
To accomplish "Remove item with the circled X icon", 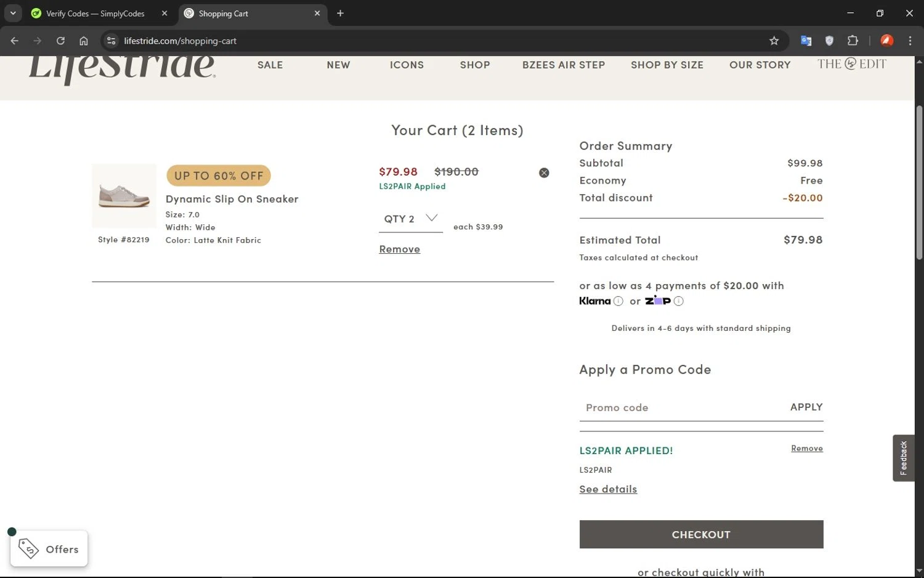I will pyautogui.click(x=544, y=173).
